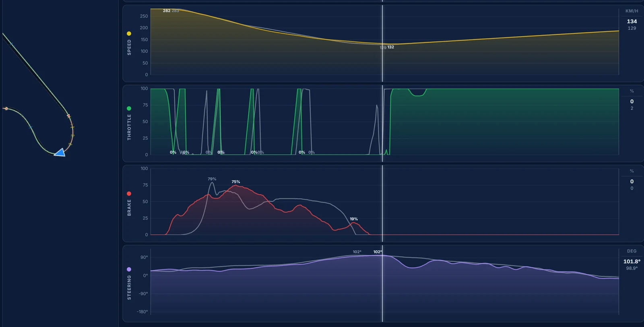This screenshot has width=644, height=327.
Task: Click the purple Steering channel dot
Action: point(129,269)
